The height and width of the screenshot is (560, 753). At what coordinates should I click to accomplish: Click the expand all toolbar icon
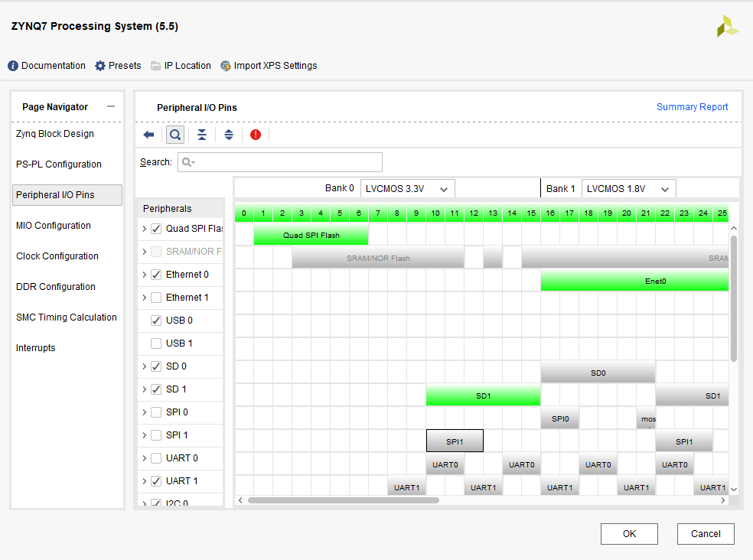pyautogui.click(x=229, y=135)
